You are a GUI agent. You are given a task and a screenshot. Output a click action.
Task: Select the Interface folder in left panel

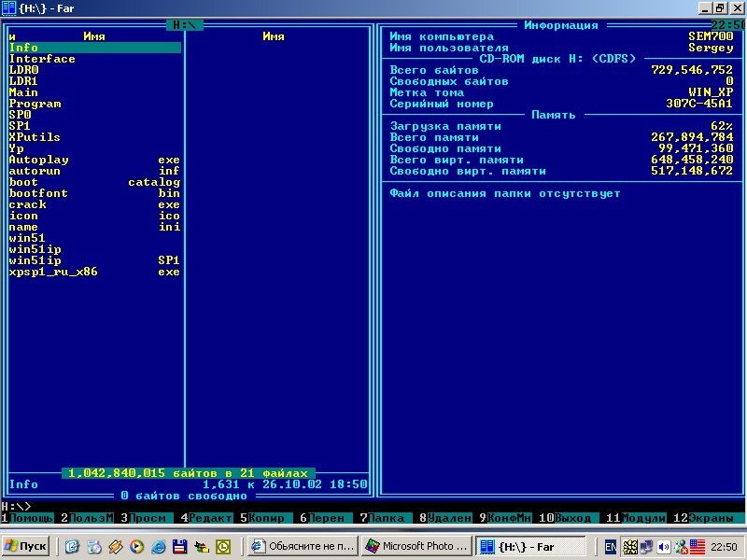[42, 59]
